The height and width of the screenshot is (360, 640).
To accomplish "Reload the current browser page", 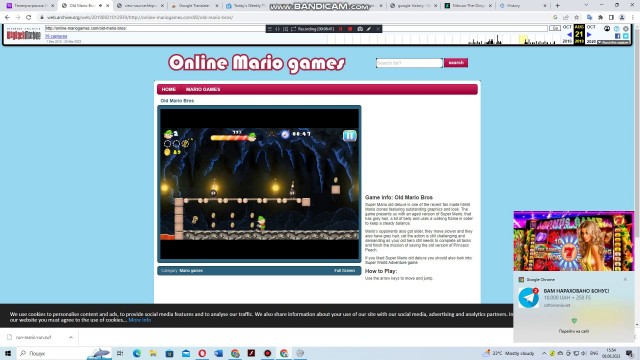I will (29, 18).
